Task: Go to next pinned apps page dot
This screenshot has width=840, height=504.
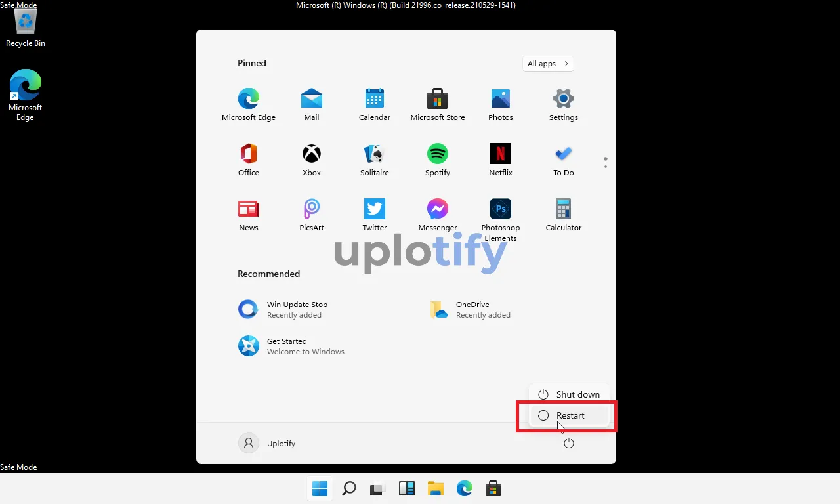Action: point(606,167)
